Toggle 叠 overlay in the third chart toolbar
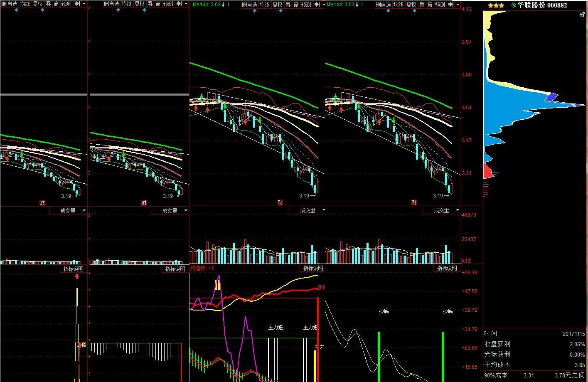588x382 pixels. 288,5
